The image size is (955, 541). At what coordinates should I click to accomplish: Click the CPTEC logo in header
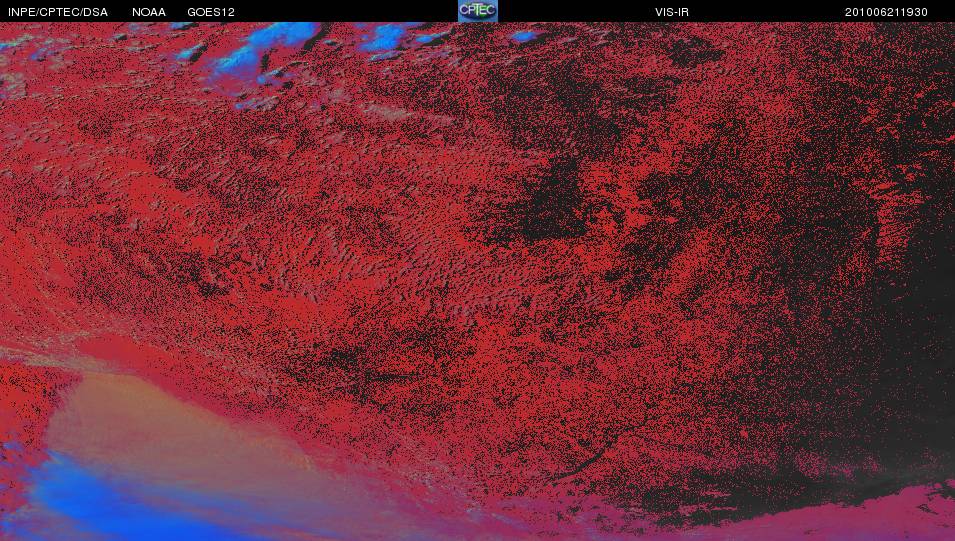(x=478, y=11)
